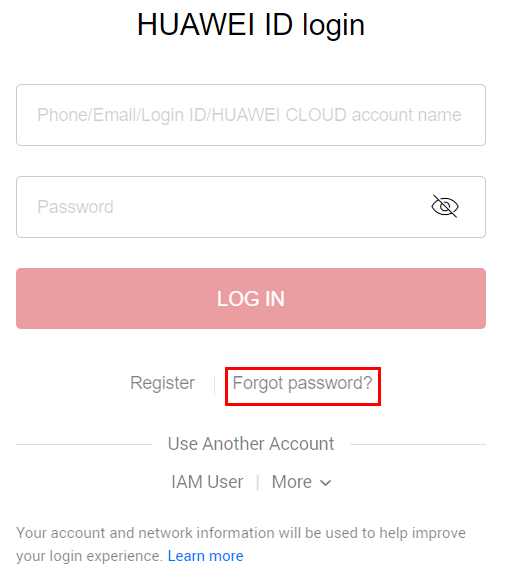Viewport: 509px width, 587px height.
Task: Click the Forgot password? link
Action: [x=302, y=383]
